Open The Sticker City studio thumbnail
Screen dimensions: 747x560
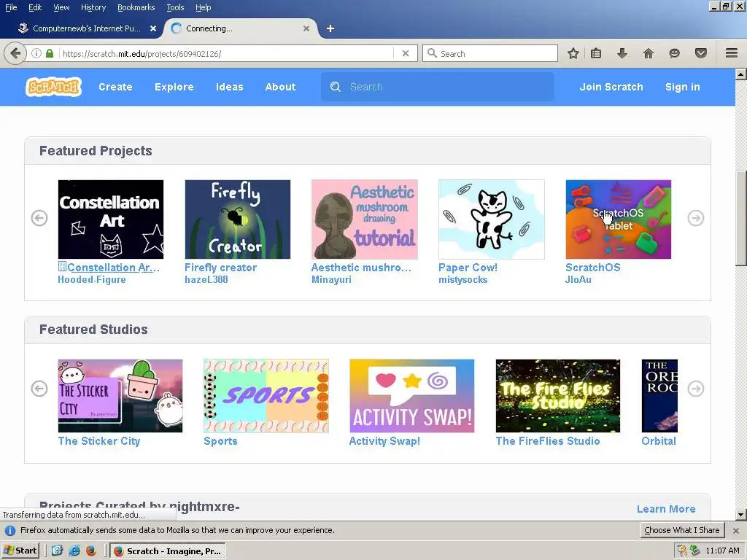[x=120, y=396]
